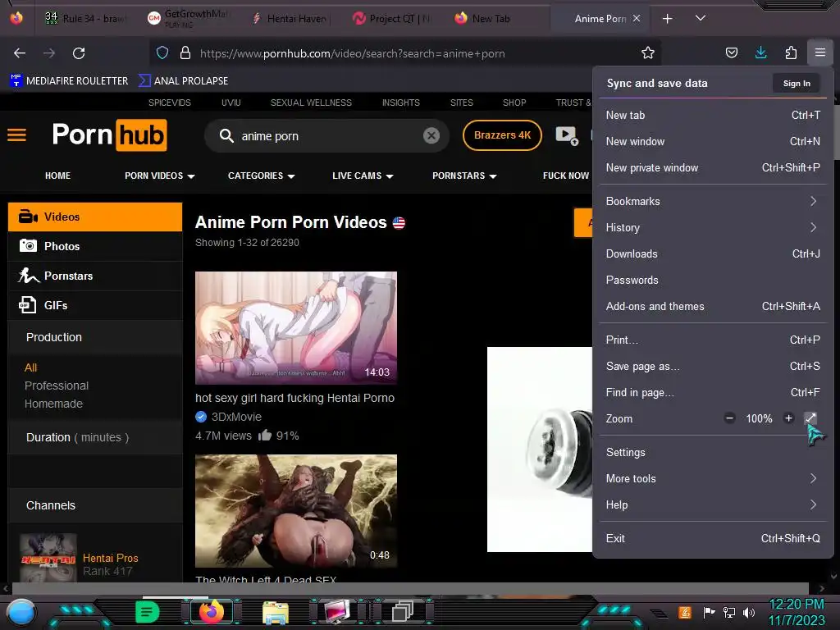The image size is (840, 630).
Task: Click the video upload camera icon
Action: (x=567, y=135)
